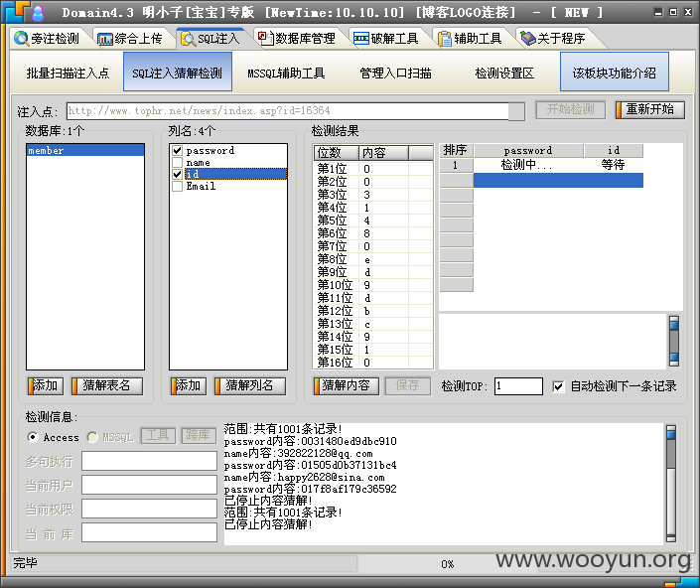Screen dimensions: 700x588
Task: Open the injection URL dropdown button
Action: click(516, 111)
